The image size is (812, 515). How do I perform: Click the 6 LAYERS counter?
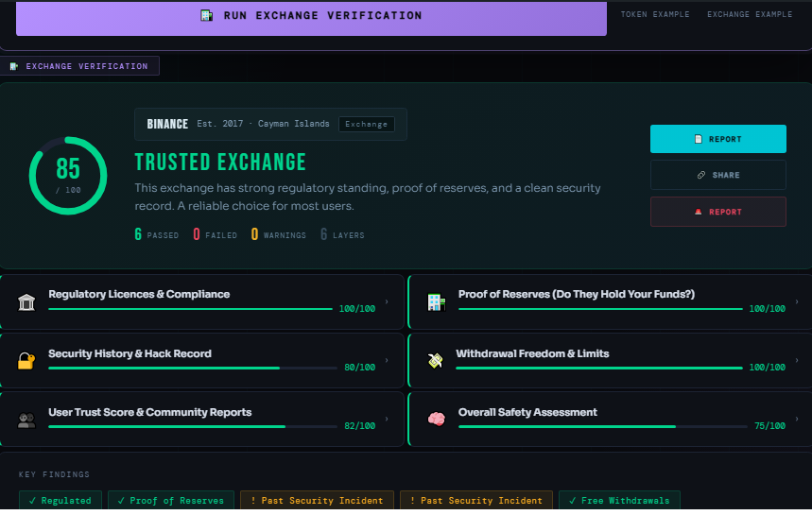[342, 234]
